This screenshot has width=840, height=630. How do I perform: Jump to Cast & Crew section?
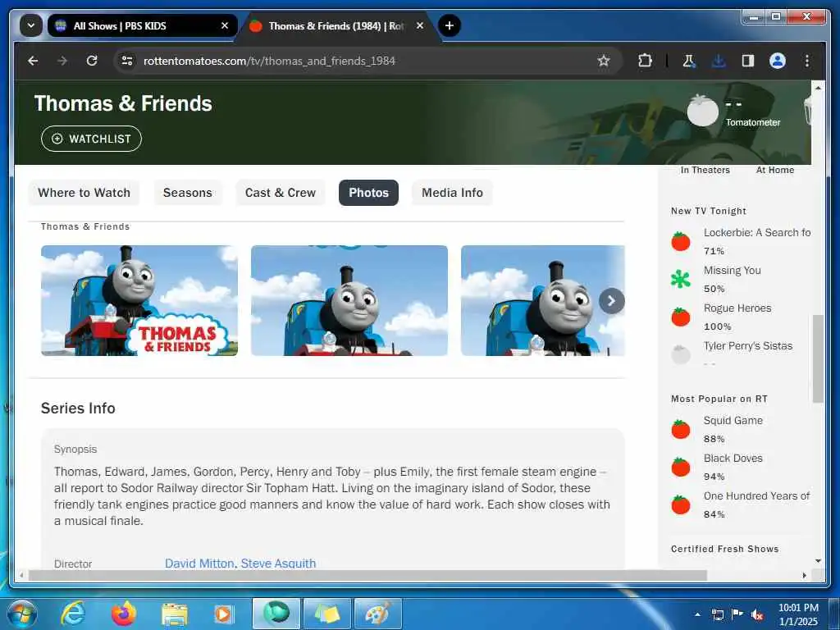click(x=281, y=193)
